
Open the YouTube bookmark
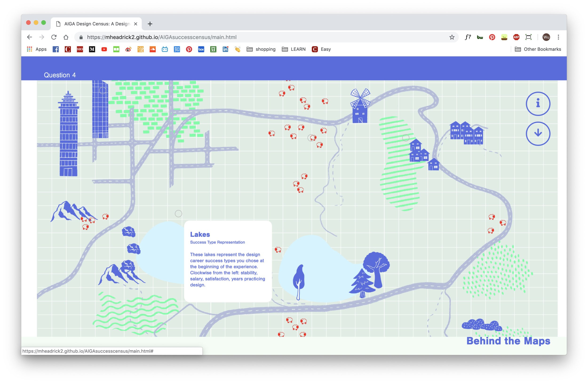pyautogui.click(x=104, y=49)
